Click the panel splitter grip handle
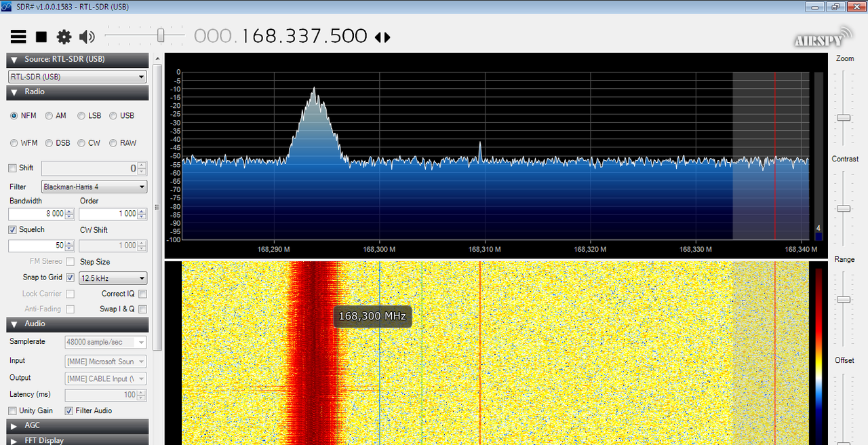The height and width of the screenshot is (445, 868). (x=157, y=207)
